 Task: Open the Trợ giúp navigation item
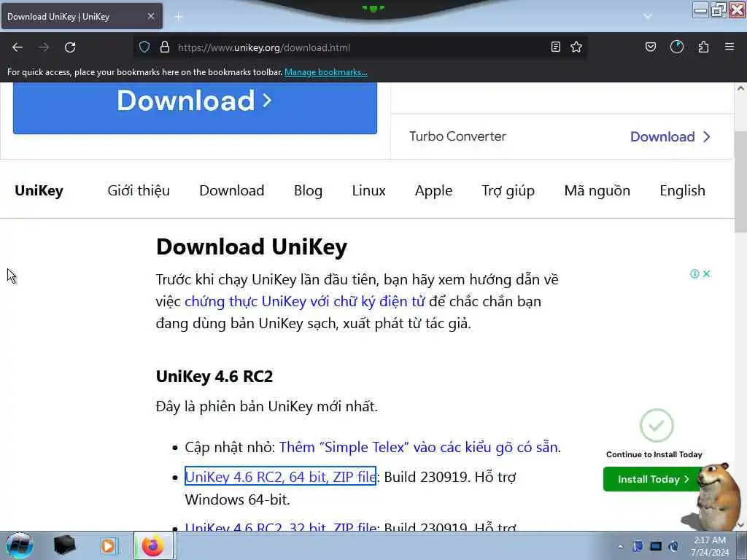[x=508, y=190]
